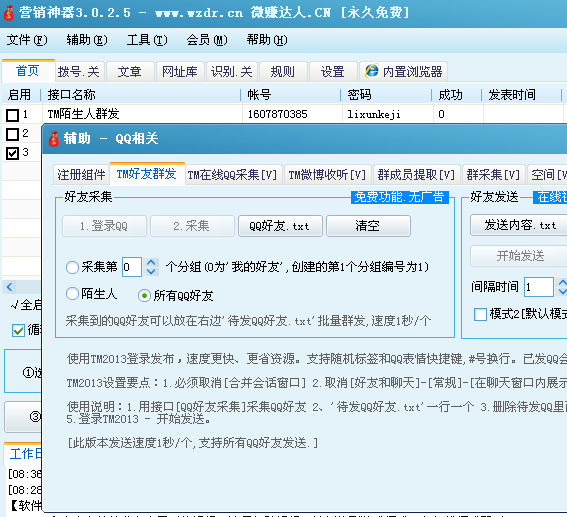The width and height of the screenshot is (567, 517).
Task: Click the password cell lixunkeji
Action: tap(388, 114)
